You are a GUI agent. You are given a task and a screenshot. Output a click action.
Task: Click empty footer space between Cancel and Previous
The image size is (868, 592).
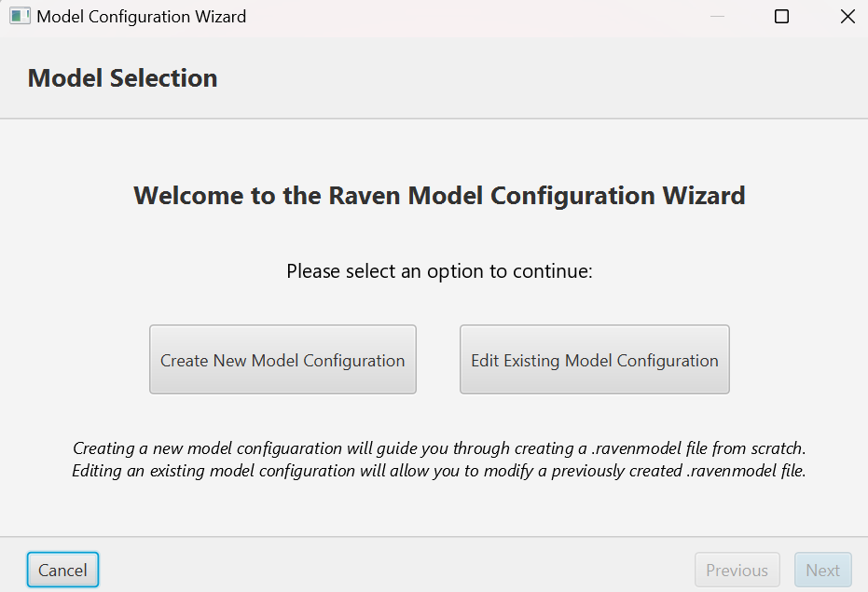392,570
